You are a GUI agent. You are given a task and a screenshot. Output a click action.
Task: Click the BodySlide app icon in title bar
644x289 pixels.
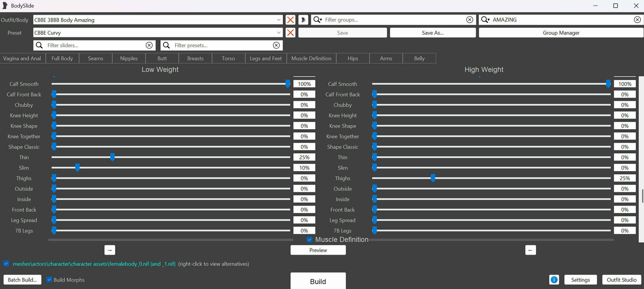pyautogui.click(x=5, y=6)
